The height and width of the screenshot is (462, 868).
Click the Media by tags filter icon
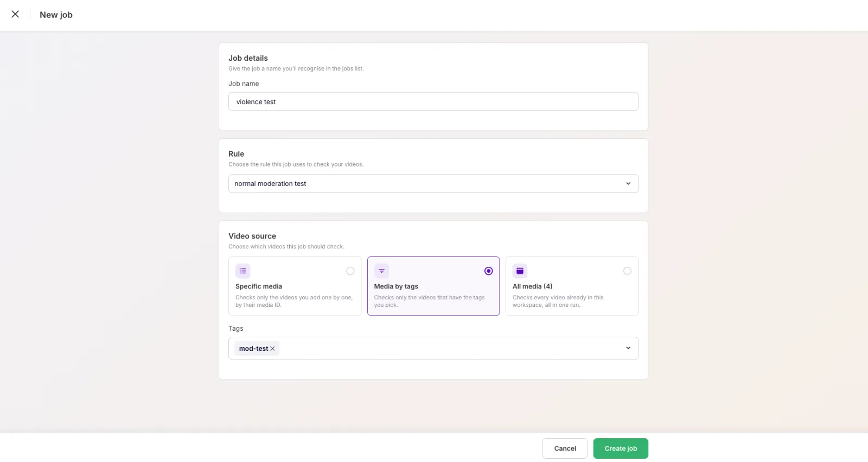point(381,271)
